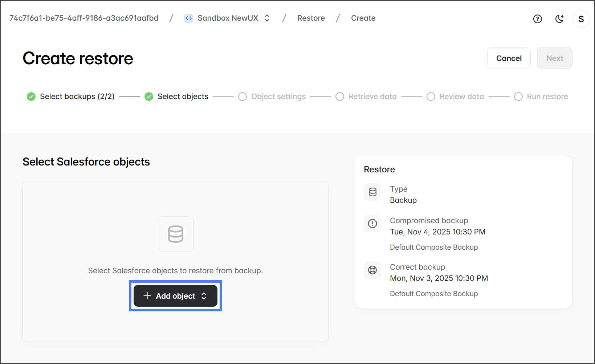Image resolution: width=595 pixels, height=364 pixels.
Task: Open the help question mark icon
Action: click(x=537, y=19)
